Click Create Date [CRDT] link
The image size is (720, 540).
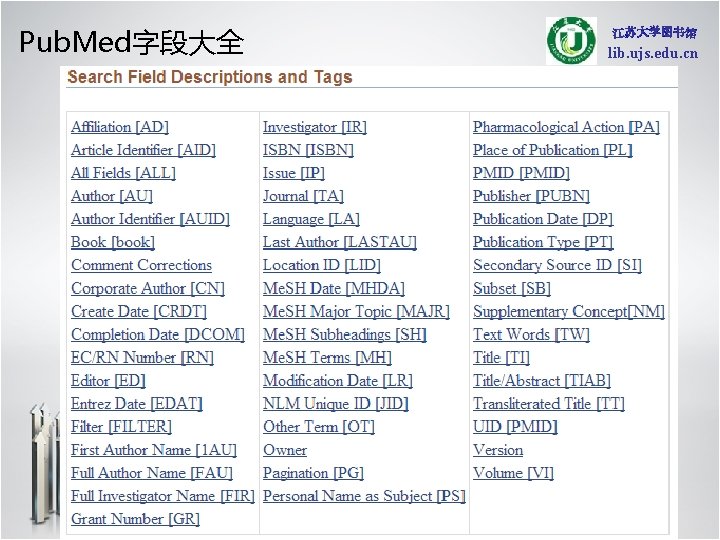coord(139,311)
